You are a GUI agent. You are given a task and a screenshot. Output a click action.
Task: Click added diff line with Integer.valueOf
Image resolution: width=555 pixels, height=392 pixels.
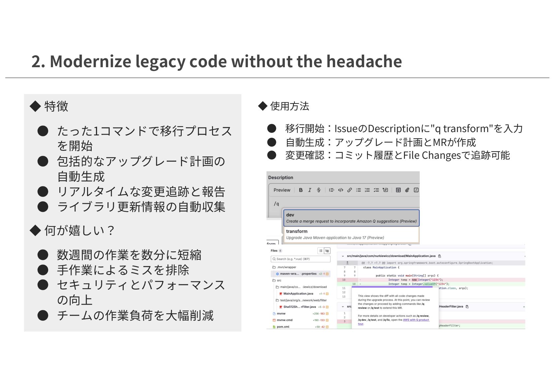click(x=431, y=284)
